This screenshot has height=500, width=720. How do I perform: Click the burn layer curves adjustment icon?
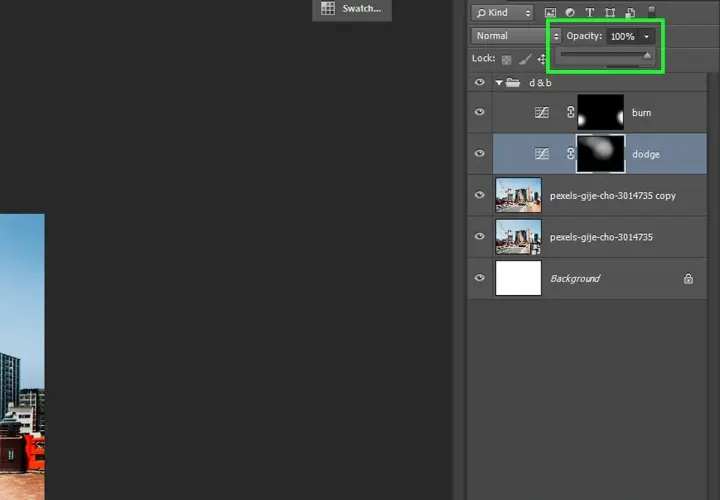pyautogui.click(x=542, y=112)
